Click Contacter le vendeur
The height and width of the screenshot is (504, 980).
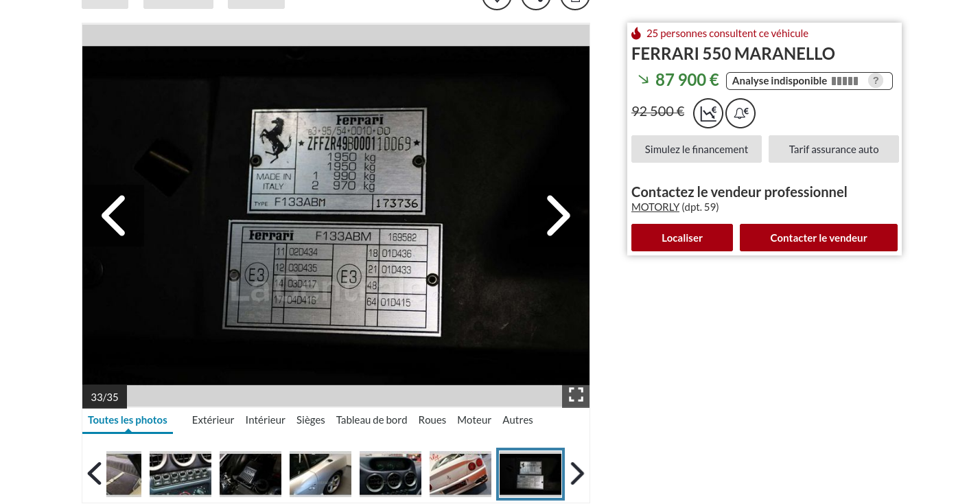tap(819, 238)
